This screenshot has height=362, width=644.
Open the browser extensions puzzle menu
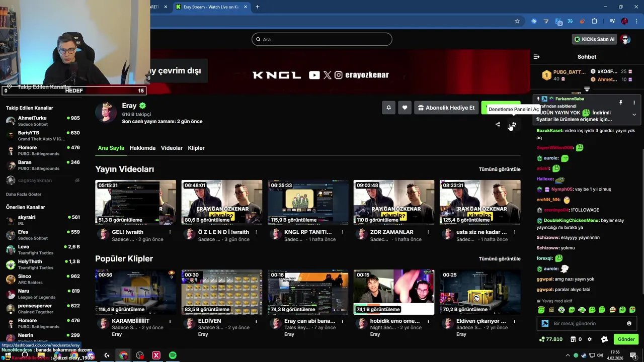[595, 21]
